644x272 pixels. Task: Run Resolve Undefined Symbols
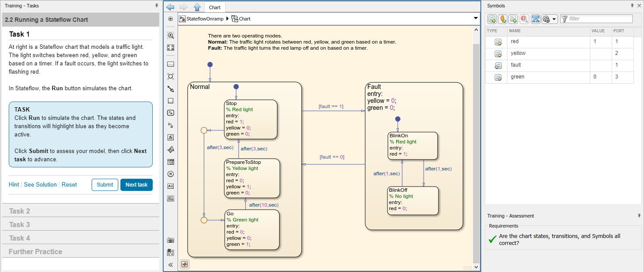524,19
